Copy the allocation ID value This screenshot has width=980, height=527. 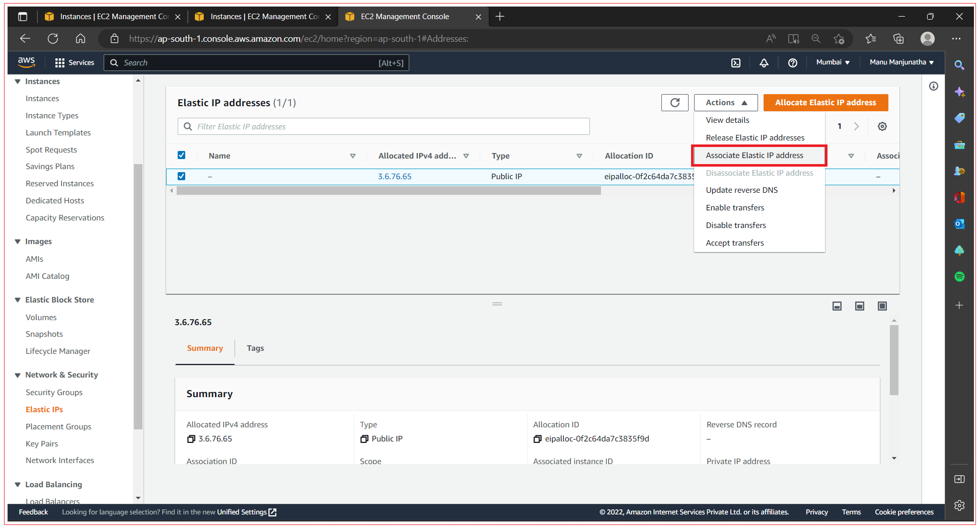click(x=538, y=439)
